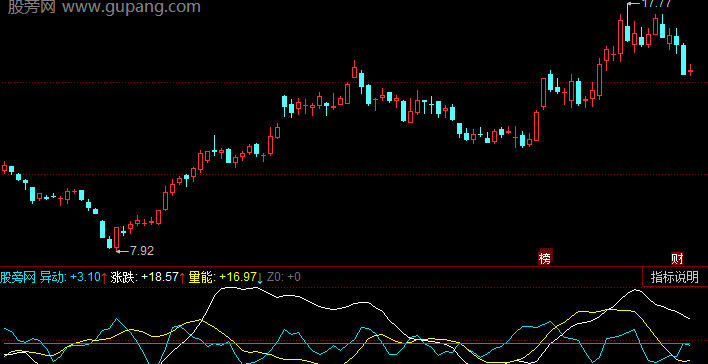Viewport: 708px width, 364px height.
Task: Click the red up arrow after +3.10
Action: coord(104,277)
